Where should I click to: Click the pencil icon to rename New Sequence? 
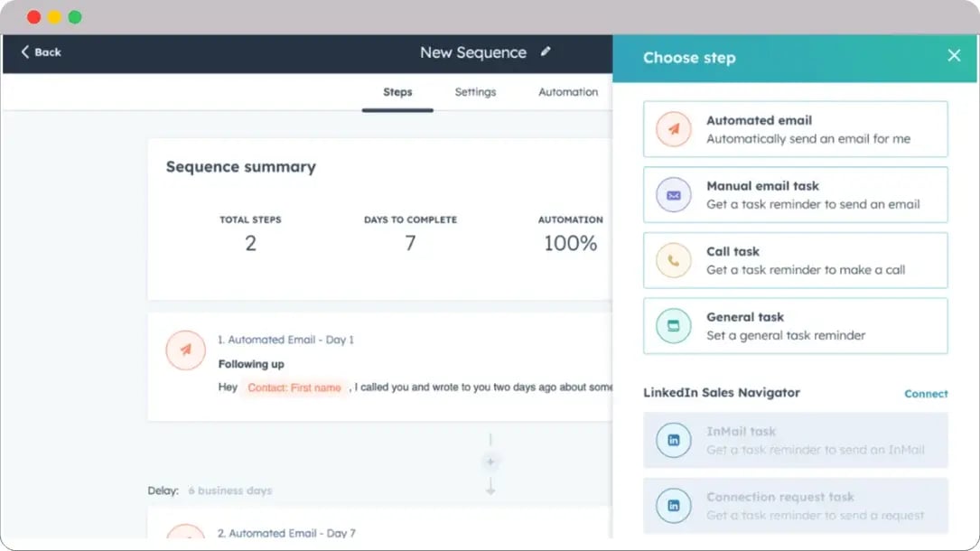click(546, 51)
